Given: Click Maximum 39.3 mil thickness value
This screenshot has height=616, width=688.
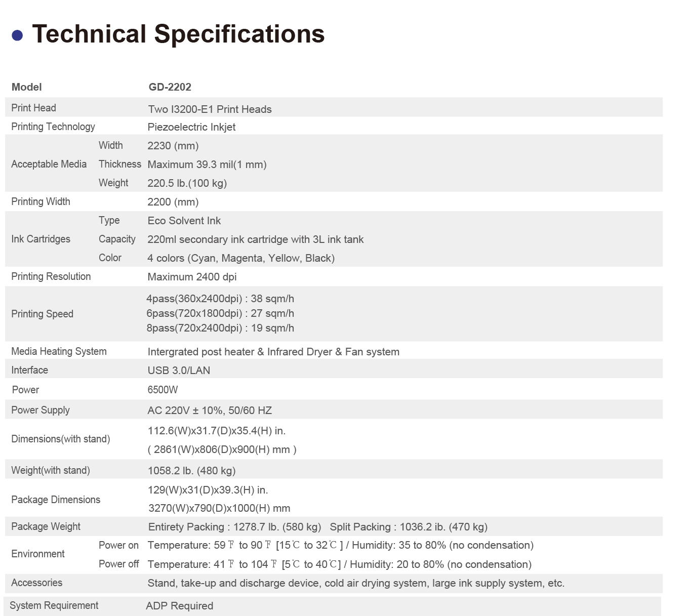Looking at the screenshot, I should click(x=207, y=165).
